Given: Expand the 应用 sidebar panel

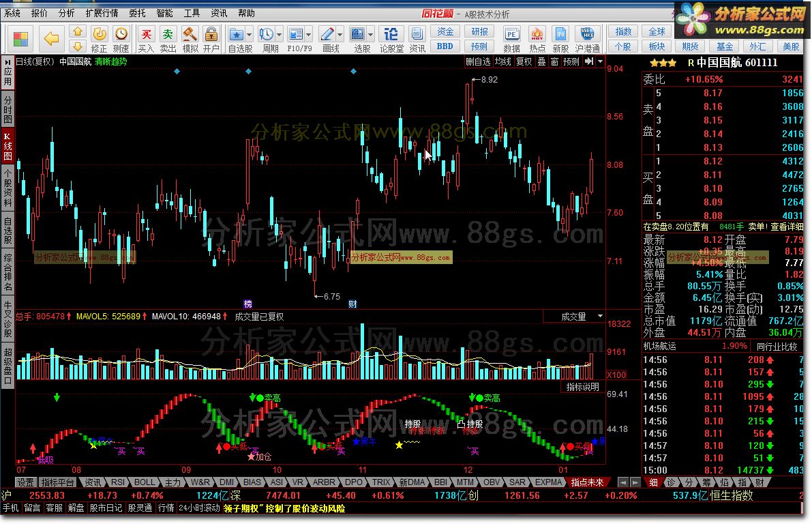Looking at the screenshot, I should click(7, 72).
